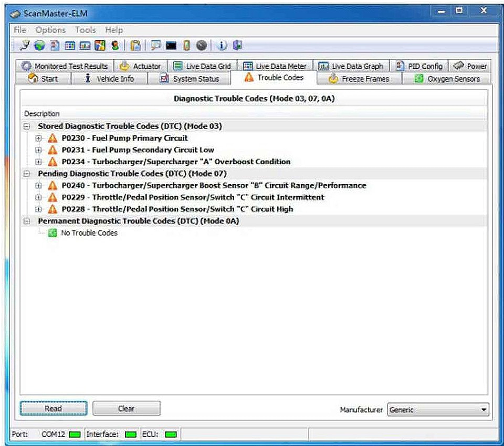Image resolution: width=504 pixels, height=446 pixels.
Task: Switch to the Oxygen Sensors tab
Action: [x=447, y=79]
